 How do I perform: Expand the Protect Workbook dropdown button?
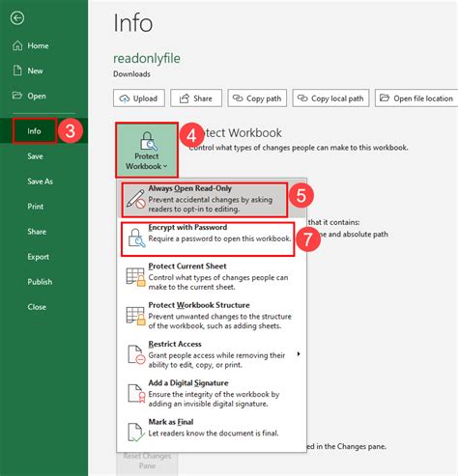pyautogui.click(x=147, y=151)
